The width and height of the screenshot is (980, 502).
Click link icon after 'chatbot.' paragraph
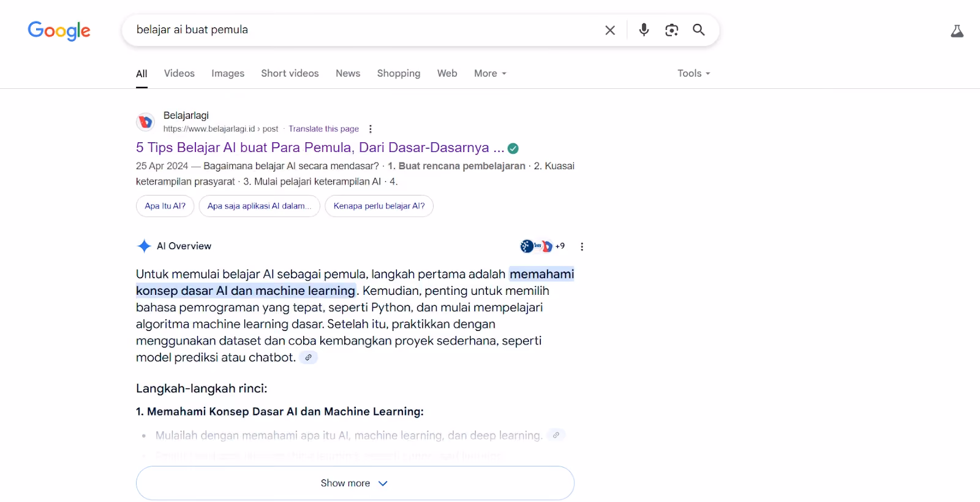coord(309,357)
